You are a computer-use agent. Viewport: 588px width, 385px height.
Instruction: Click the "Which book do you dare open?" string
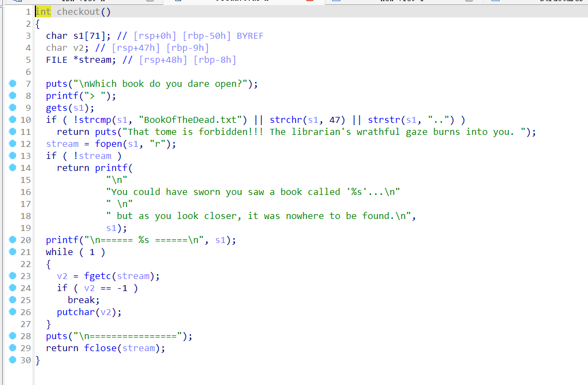(160, 84)
